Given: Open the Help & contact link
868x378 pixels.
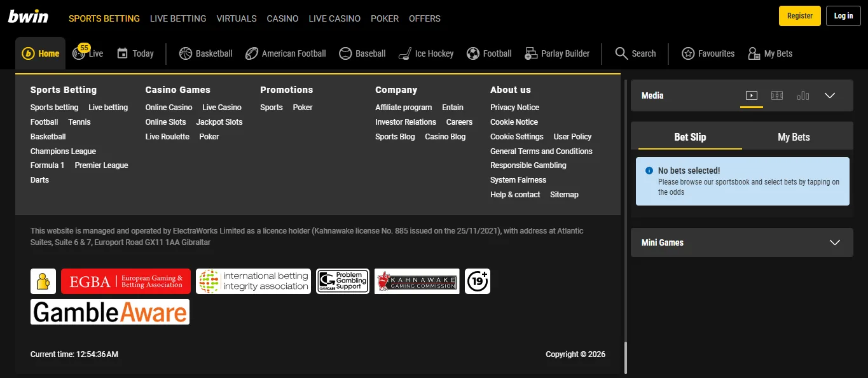Looking at the screenshot, I should pos(515,195).
